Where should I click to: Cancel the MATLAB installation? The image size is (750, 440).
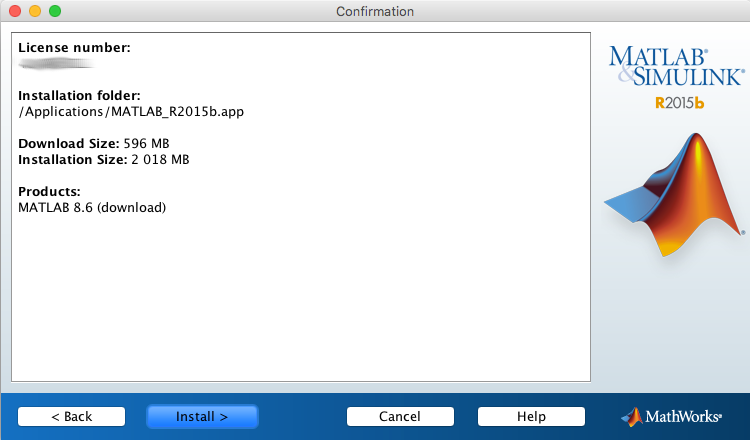point(400,416)
